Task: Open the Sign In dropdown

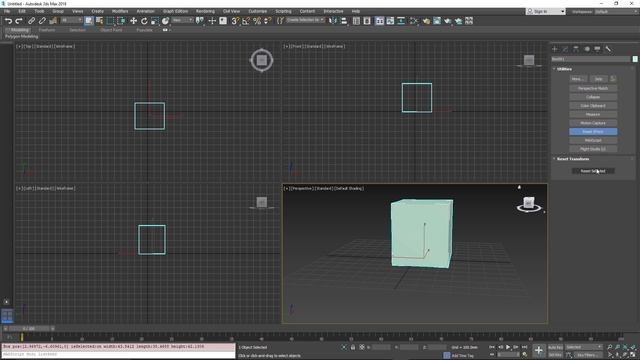Action: click(546, 11)
